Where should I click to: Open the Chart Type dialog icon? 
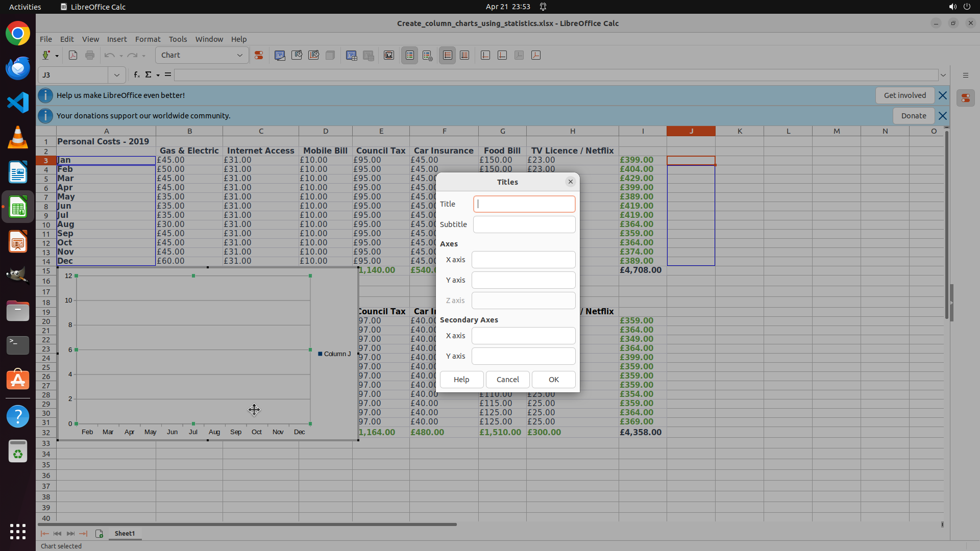280,55
